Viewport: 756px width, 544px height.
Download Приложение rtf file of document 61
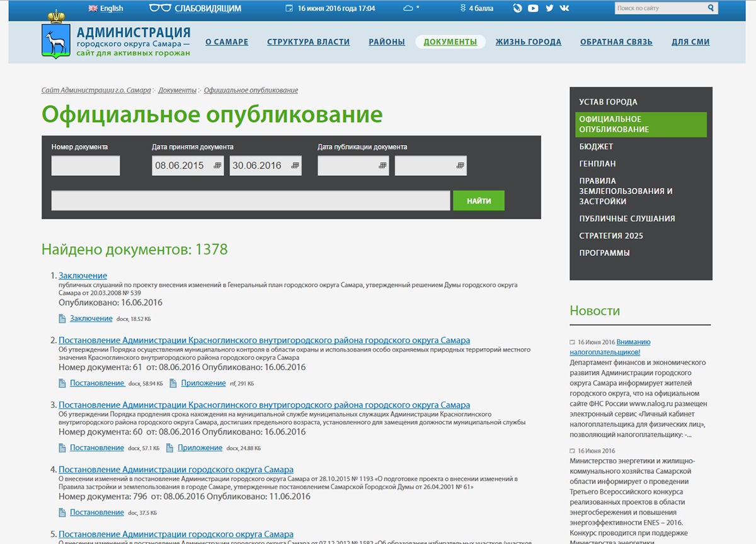203,383
